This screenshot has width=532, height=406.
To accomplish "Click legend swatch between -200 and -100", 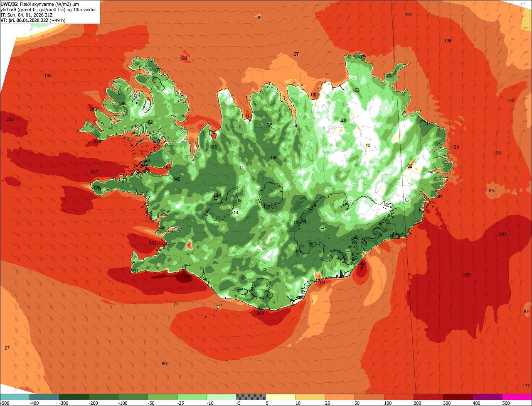I will 103,397.
